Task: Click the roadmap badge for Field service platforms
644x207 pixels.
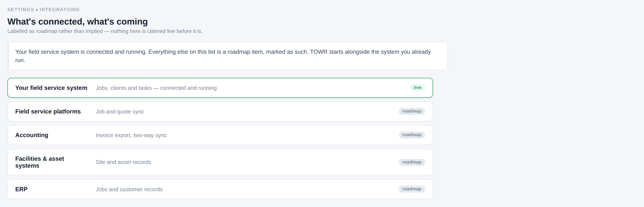Action: tap(412, 111)
